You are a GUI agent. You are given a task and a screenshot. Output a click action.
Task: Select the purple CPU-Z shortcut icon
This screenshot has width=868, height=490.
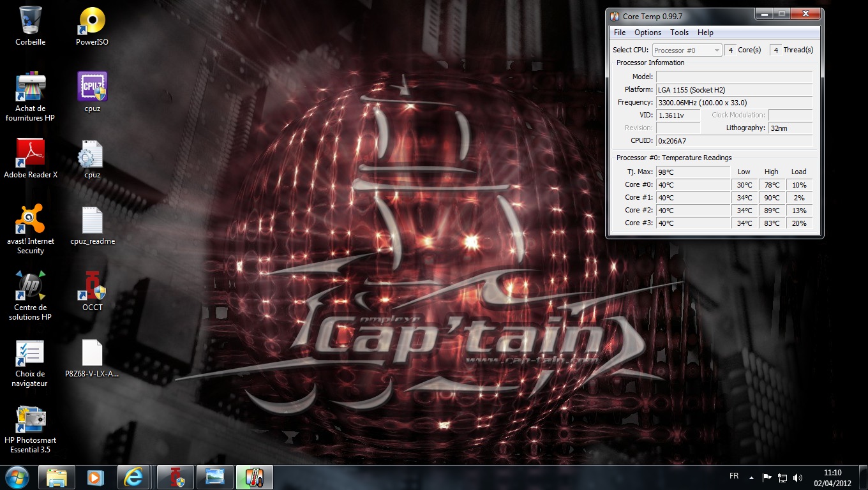coord(92,87)
